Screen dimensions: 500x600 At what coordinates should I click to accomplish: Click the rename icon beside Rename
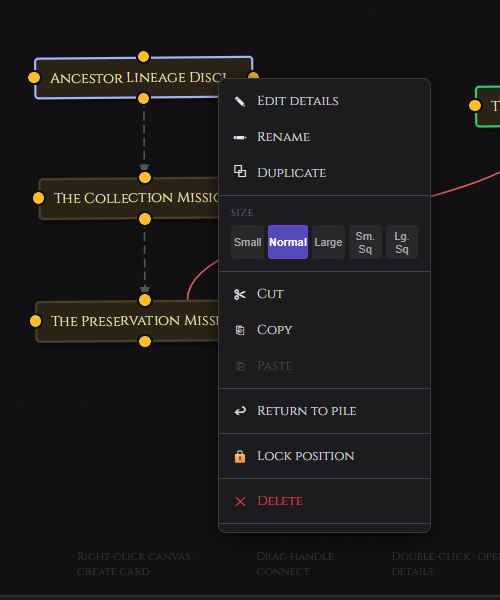click(240, 137)
